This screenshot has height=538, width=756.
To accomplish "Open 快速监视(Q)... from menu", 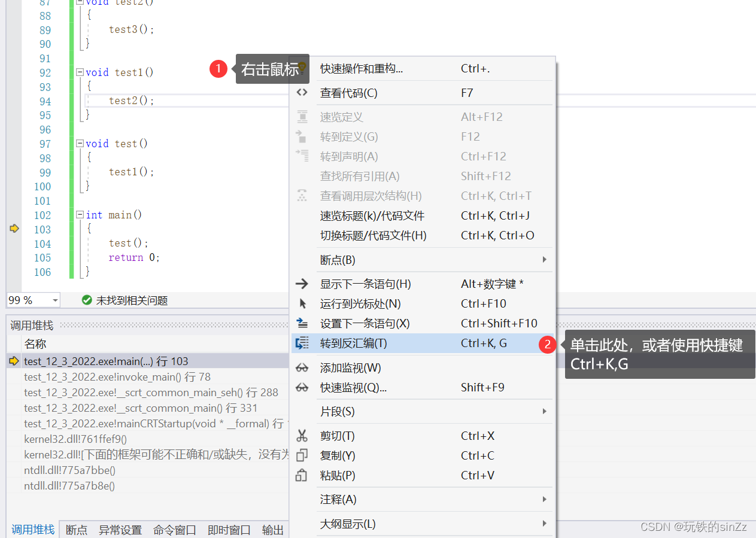I will [423, 387].
